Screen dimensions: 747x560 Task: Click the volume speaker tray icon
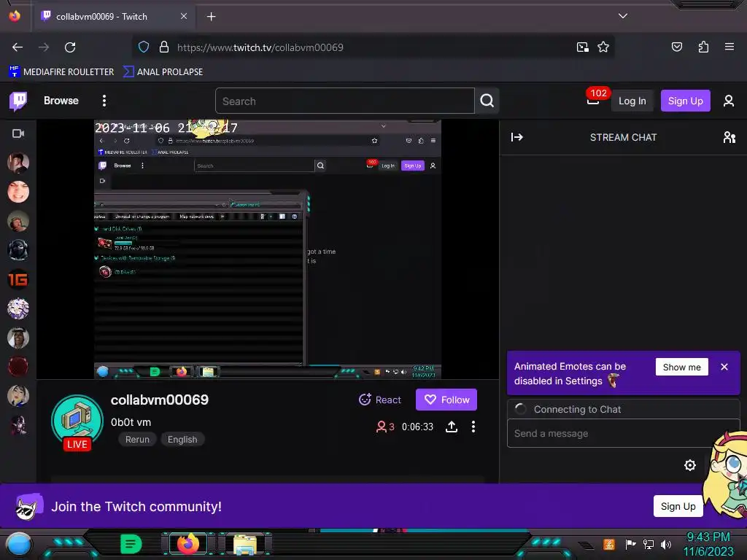pyautogui.click(x=665, y=544)
